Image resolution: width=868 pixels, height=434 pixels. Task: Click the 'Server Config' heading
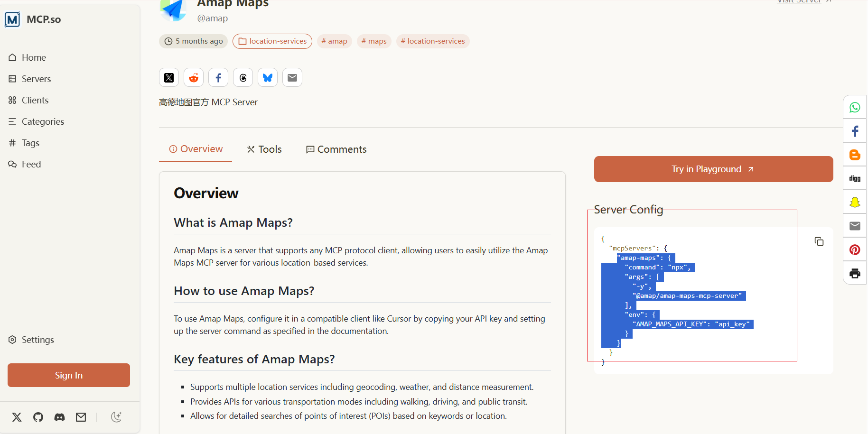coord(628,209)
